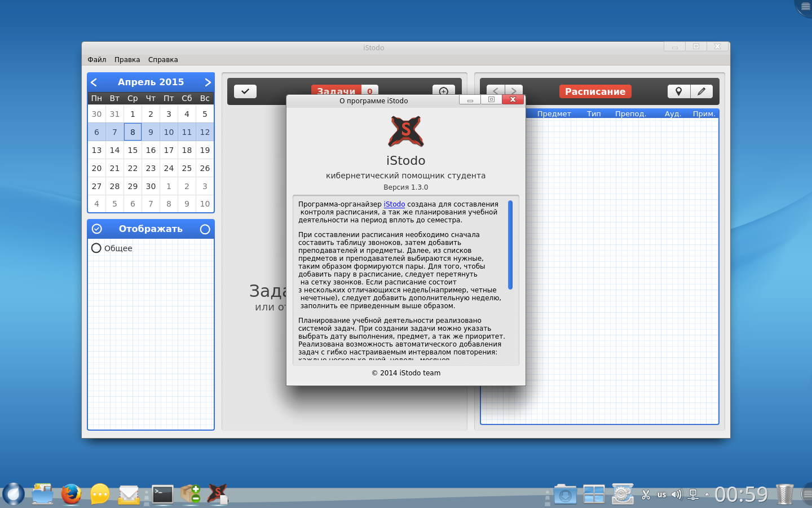Viewport: 812px width, 508px height.
Task: Open the yellow chat bubble application
Action: point(100,494)
